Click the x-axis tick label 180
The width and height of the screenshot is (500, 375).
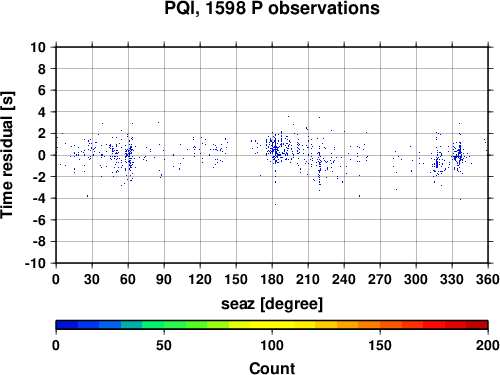(x=272, y=279)
